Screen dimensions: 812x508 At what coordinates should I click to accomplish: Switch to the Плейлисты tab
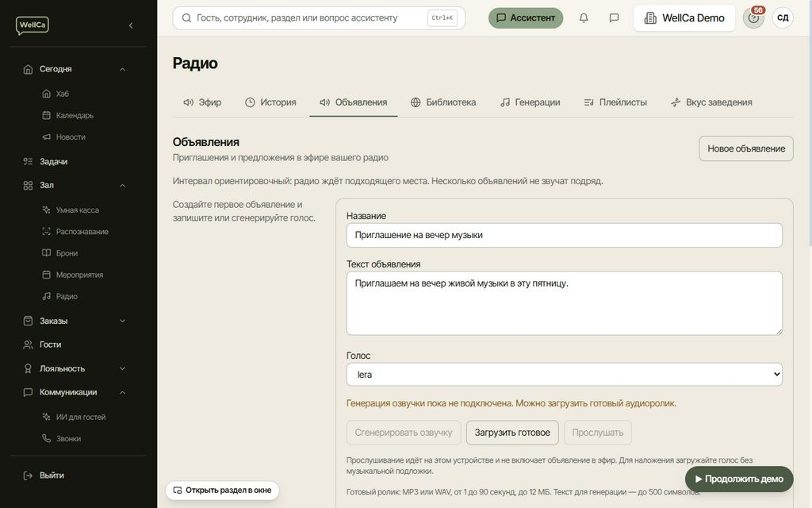pos(615,102)
